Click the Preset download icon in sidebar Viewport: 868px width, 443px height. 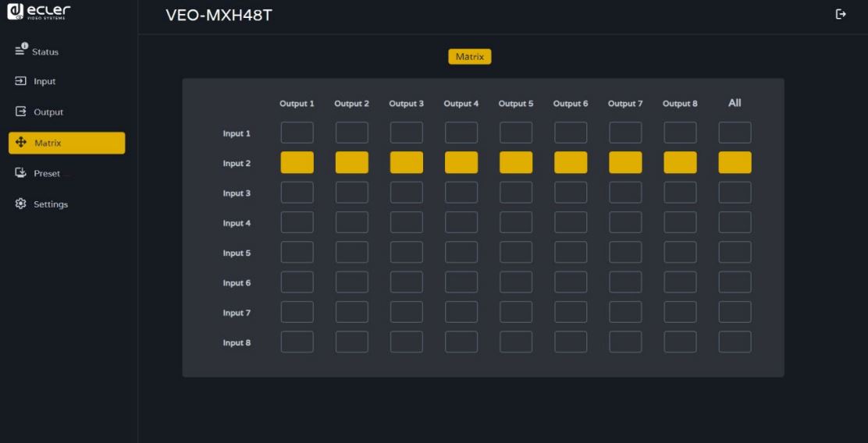20,173
